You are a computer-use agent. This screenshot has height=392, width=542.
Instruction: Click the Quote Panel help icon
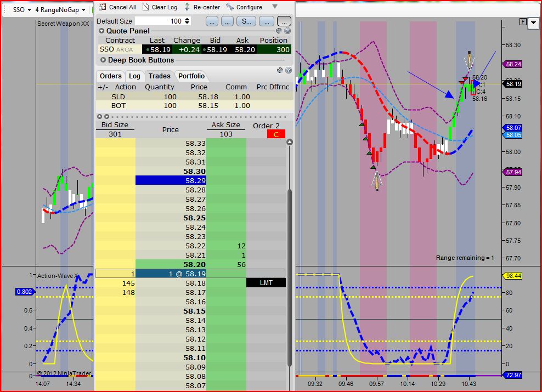point(287,31)
